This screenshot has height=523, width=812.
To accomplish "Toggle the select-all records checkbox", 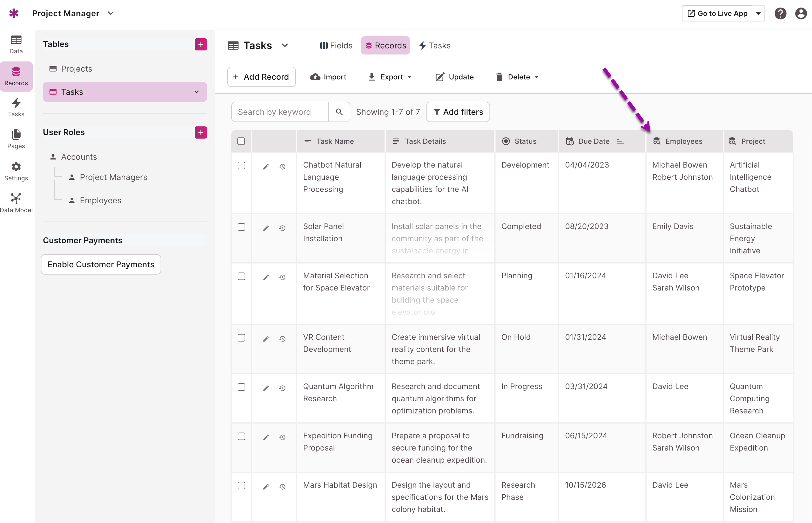I will click(241, 141).
